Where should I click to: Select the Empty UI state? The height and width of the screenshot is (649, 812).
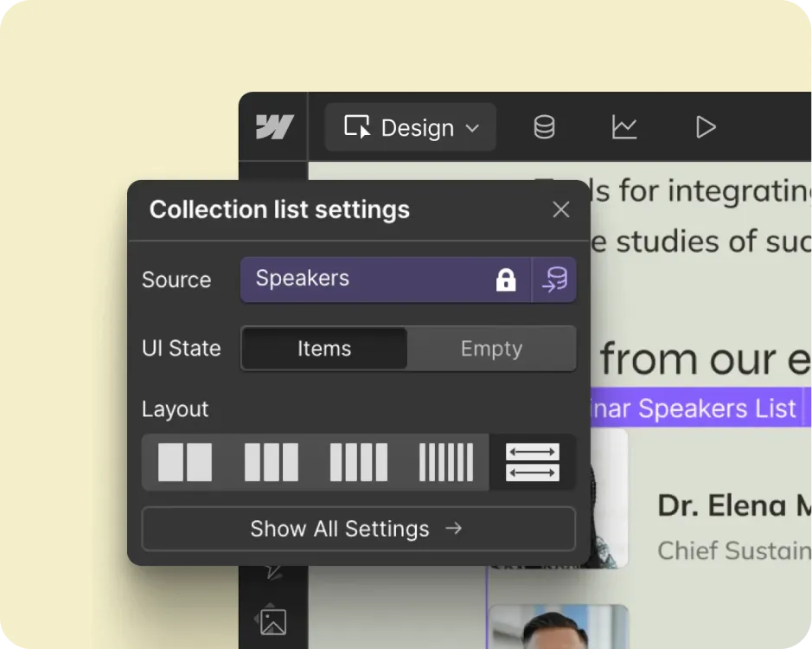click(x=491, y=349)
